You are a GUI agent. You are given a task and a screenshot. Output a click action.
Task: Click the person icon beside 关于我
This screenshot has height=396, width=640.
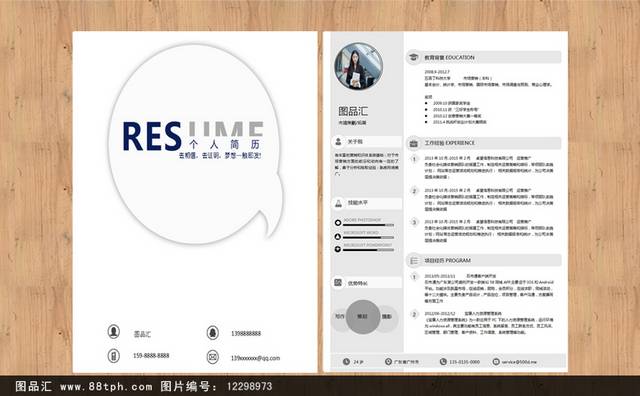[x=338, y=142]
